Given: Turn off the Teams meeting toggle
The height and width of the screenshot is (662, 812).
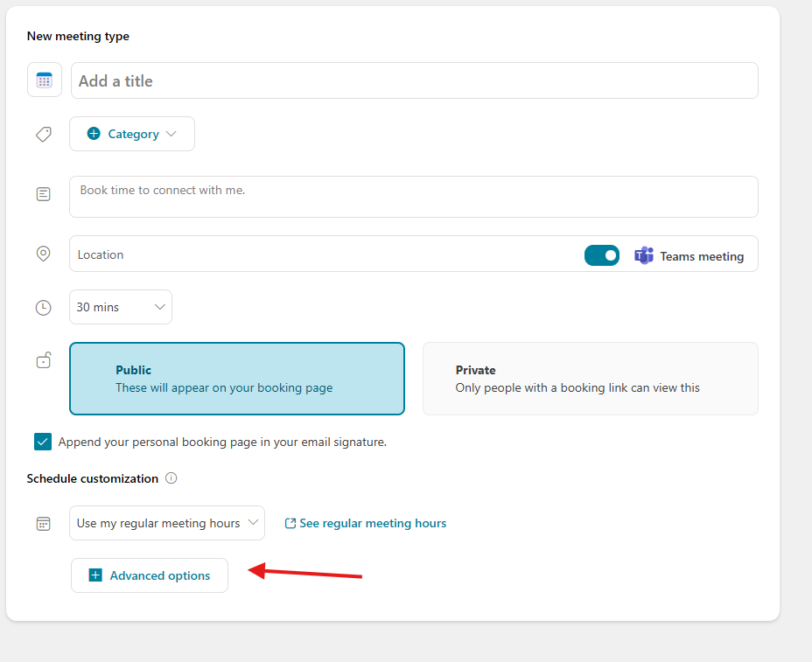Looking at the screenshot, I should [602, 255].
